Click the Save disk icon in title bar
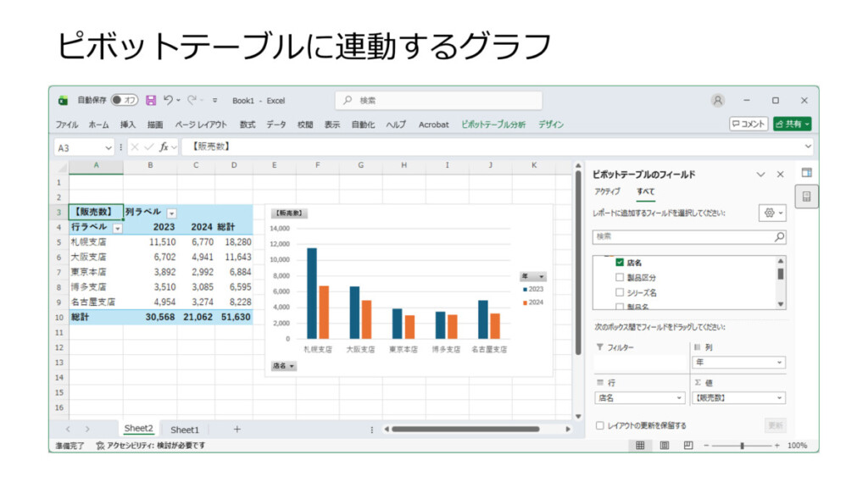 (151, 100)
